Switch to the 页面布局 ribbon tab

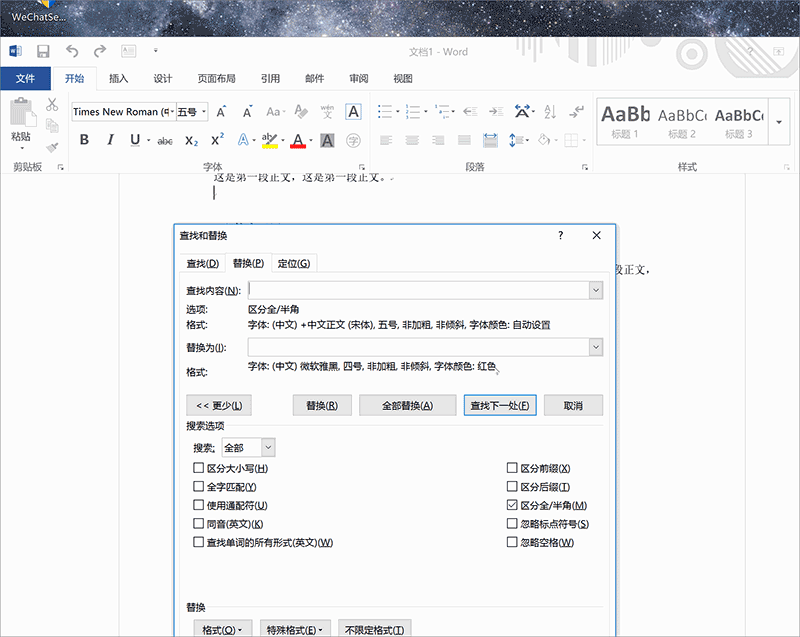point(217,79)
